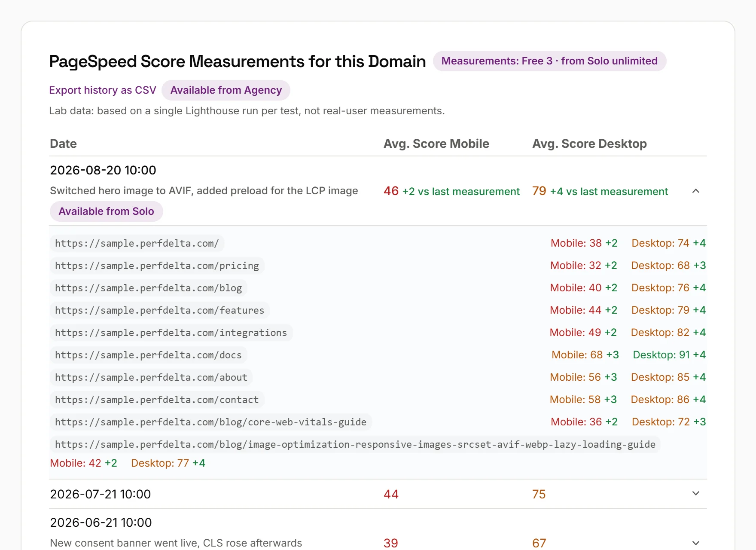Click mobile score 46 +2 vs last measurement

point(451,191)
